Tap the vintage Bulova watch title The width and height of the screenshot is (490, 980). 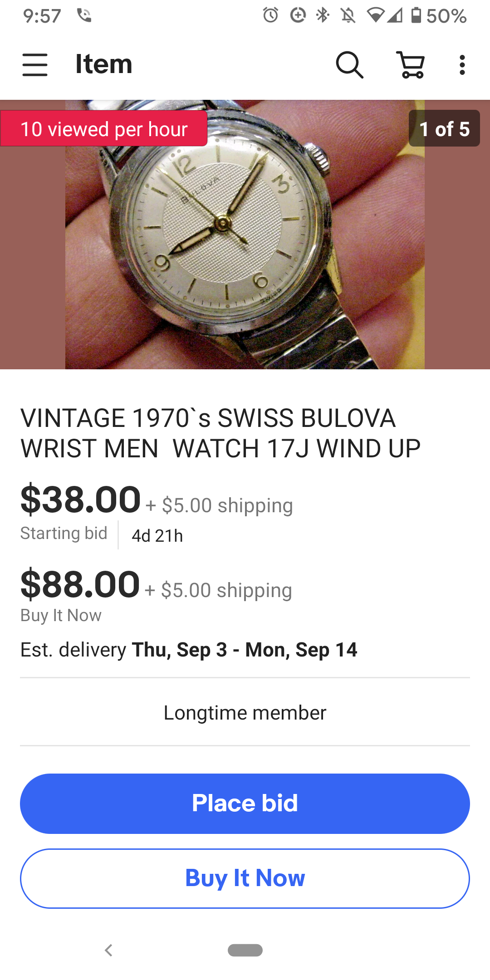(x=220, y=433)
